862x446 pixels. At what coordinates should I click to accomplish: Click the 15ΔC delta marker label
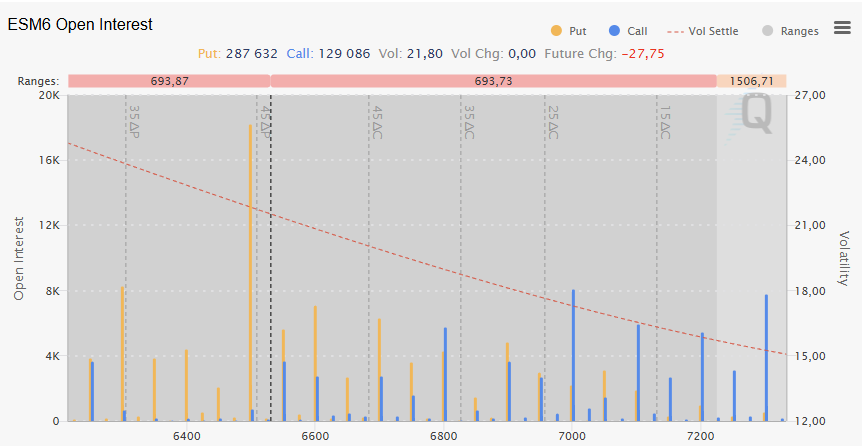click(x=665, y=123)
